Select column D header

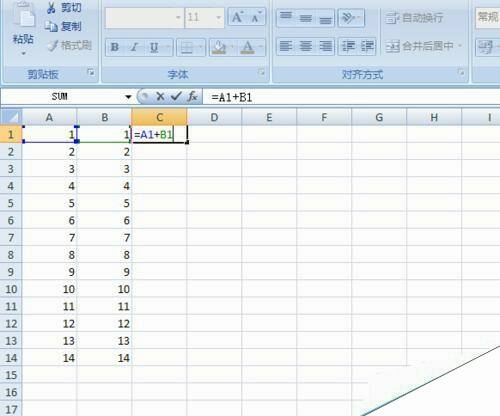tap(214, 117)
